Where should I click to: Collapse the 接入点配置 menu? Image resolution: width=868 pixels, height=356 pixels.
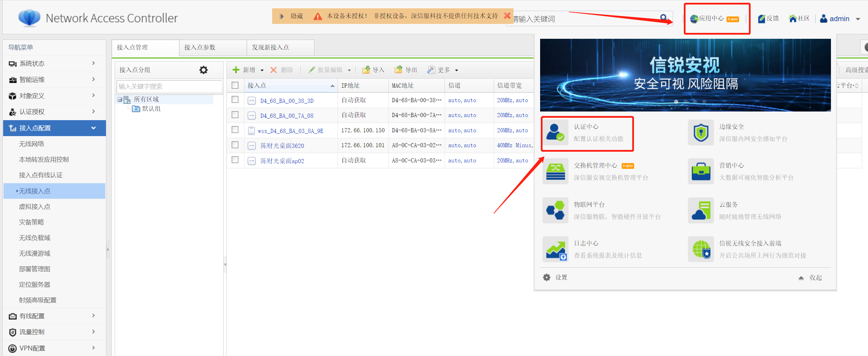(x=54, y=128)
